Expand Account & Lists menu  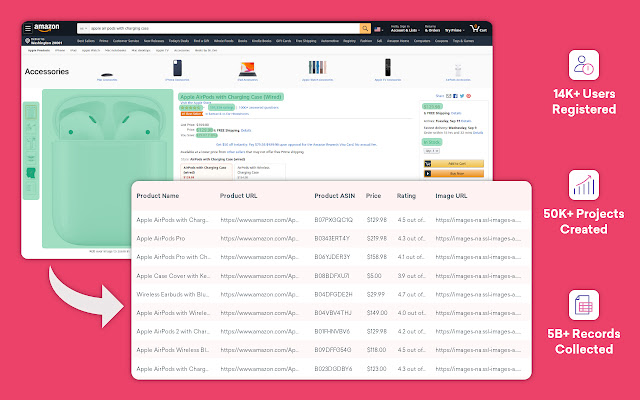[405, 29]
